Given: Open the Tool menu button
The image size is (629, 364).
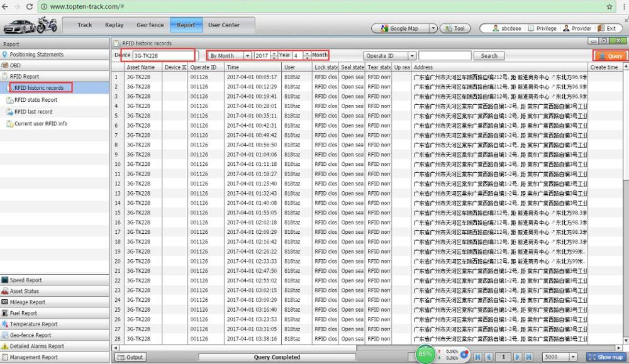Looking at the screenshot, I should [455, 28].
